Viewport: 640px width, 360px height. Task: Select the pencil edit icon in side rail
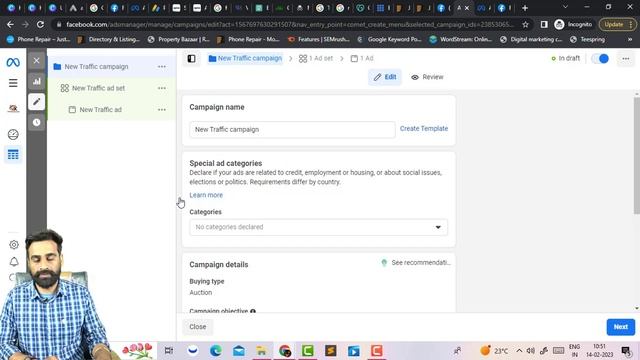(36, 102)
